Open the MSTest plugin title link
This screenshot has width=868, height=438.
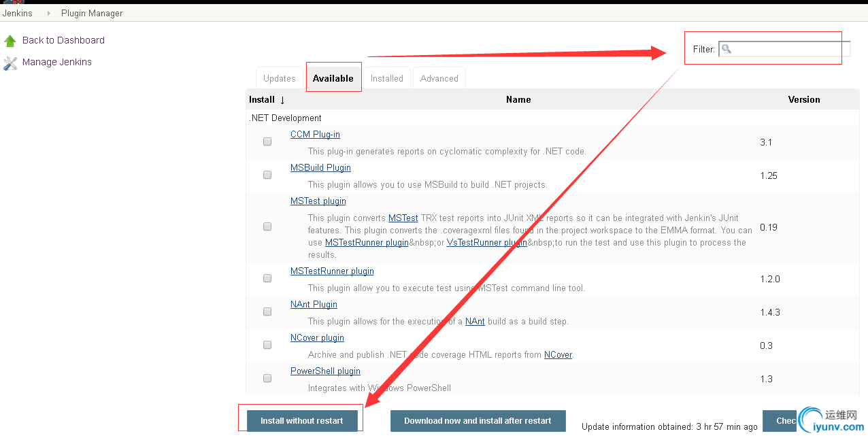pyautogui.click(x=318, y=201)
